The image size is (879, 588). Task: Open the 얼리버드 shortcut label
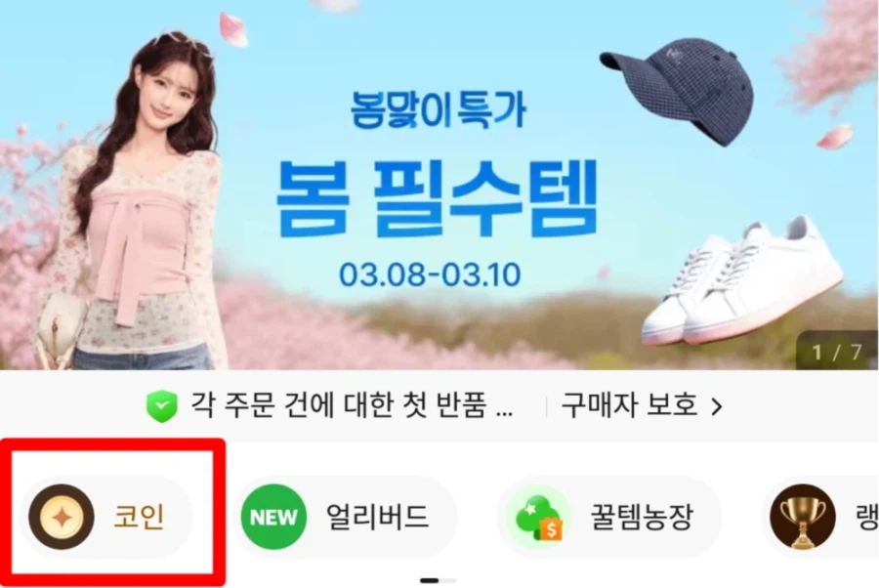377,517
